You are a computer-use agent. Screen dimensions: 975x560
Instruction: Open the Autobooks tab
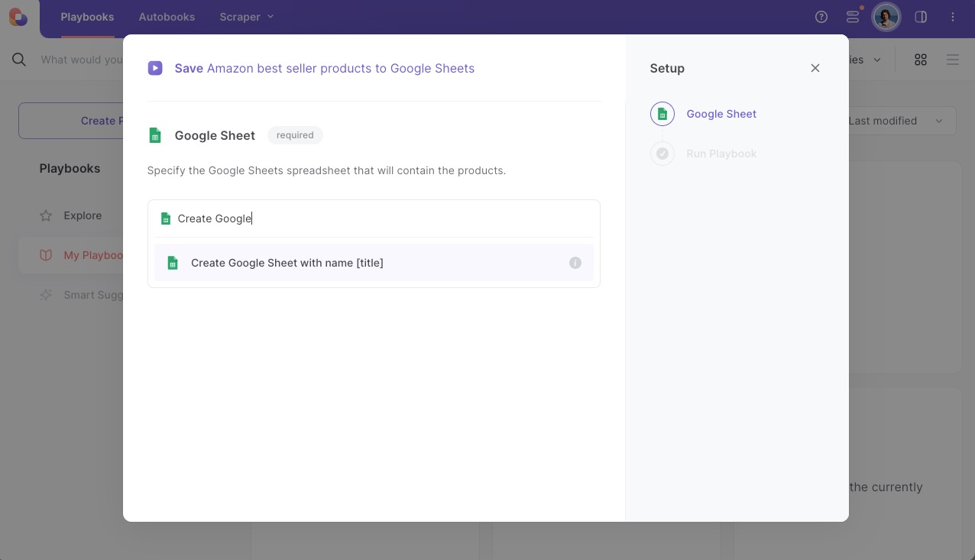[167, 17]
